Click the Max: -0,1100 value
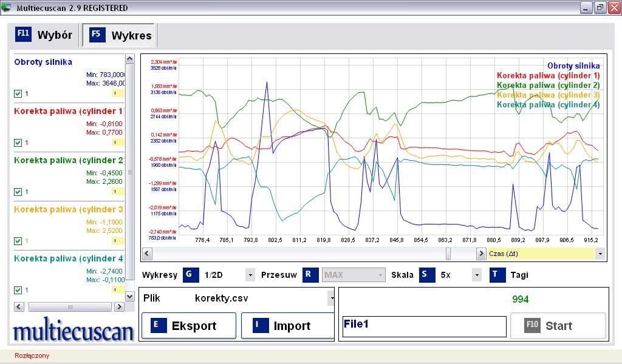 105,280
